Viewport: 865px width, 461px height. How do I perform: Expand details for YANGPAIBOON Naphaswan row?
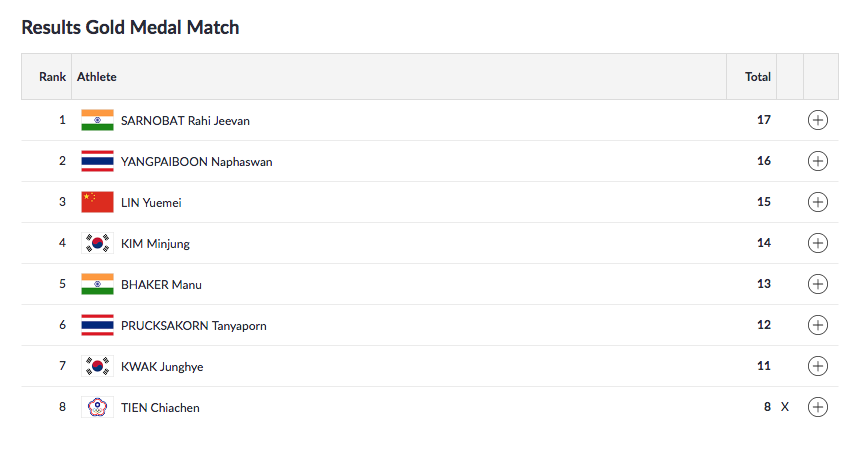(817, 161)
